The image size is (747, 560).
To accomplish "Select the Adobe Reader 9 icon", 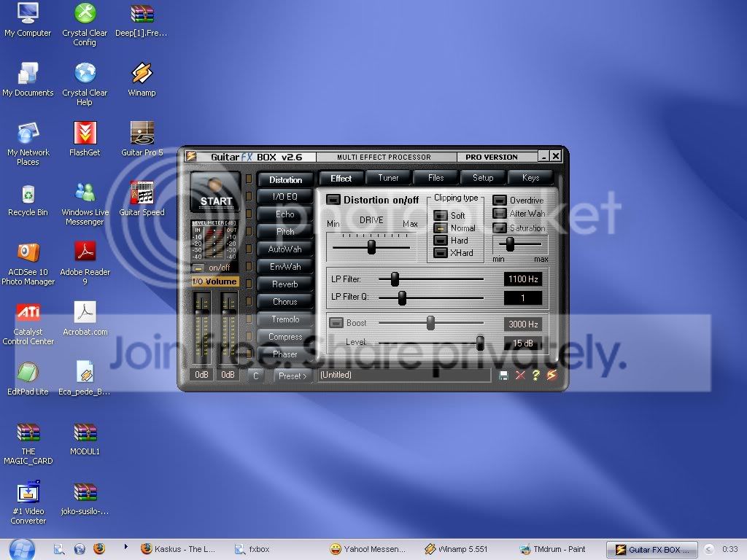I will (x=85, y=263).
